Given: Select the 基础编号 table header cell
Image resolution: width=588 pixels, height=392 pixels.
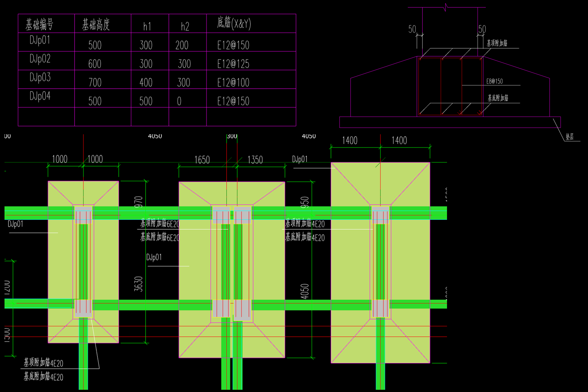Looking at the screenshot, I should (46, 23).
